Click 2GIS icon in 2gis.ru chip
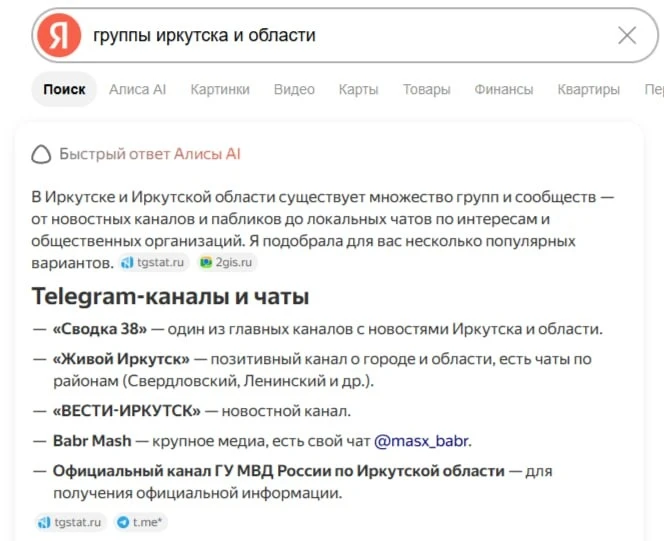The image size is (664, 541). coord(206,262)
